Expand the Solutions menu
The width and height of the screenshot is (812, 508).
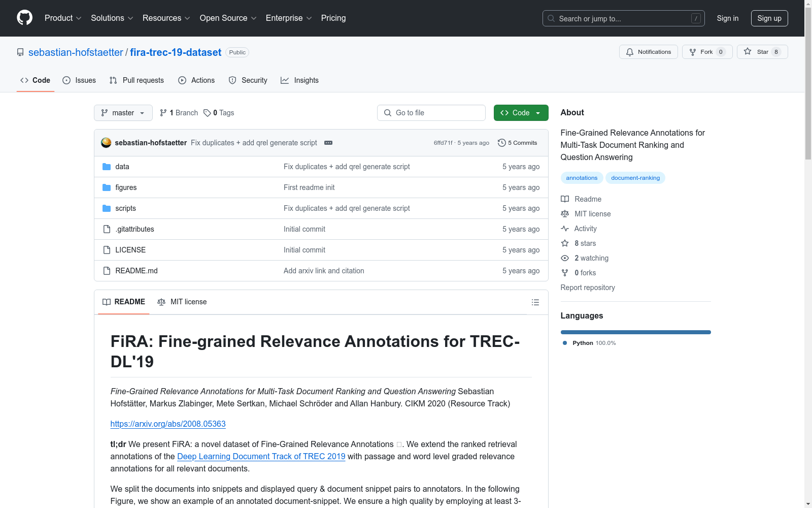pyautogui.click(x=112, y=18)
